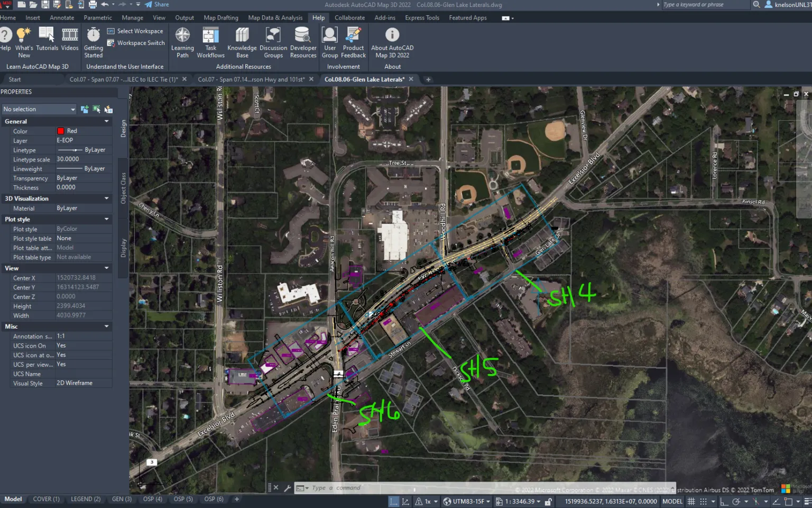Click the Task Workflows ribbon icon
The image size is (812, 508).
210,35
